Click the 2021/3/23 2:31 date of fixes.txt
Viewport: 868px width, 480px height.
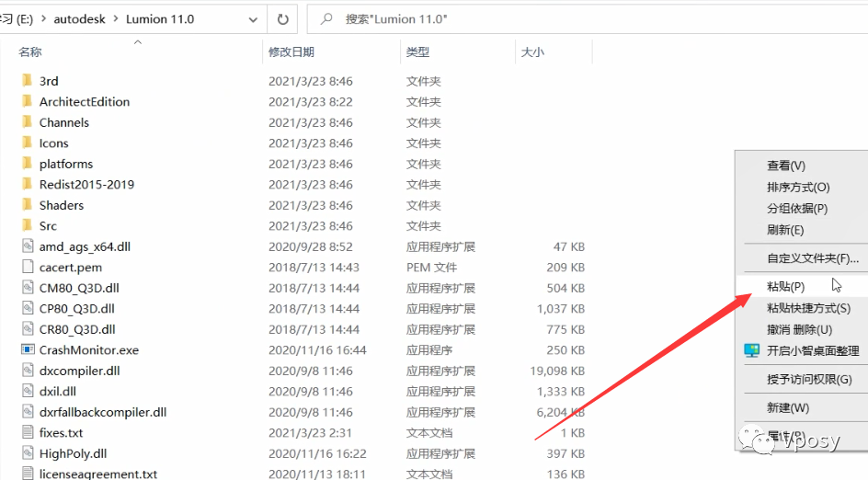pyautogui.click(x=310, y=432)
